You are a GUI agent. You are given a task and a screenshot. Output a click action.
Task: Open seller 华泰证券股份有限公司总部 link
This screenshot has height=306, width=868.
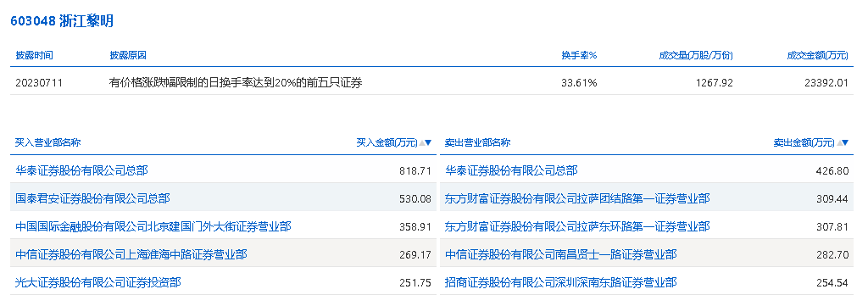coord(511,170)
